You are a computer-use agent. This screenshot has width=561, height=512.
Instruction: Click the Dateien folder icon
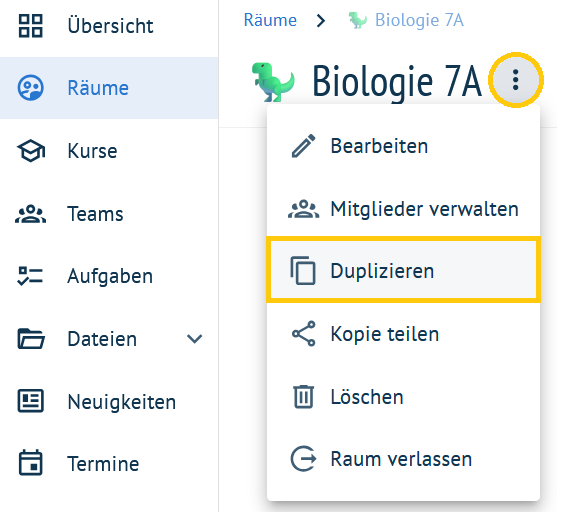coord(31,338)
